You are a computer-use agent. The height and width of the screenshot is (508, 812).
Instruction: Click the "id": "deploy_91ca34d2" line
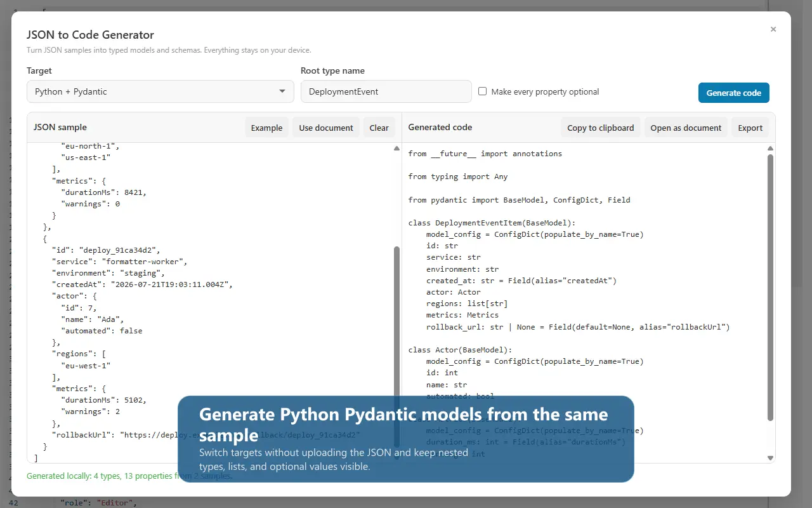106,250
